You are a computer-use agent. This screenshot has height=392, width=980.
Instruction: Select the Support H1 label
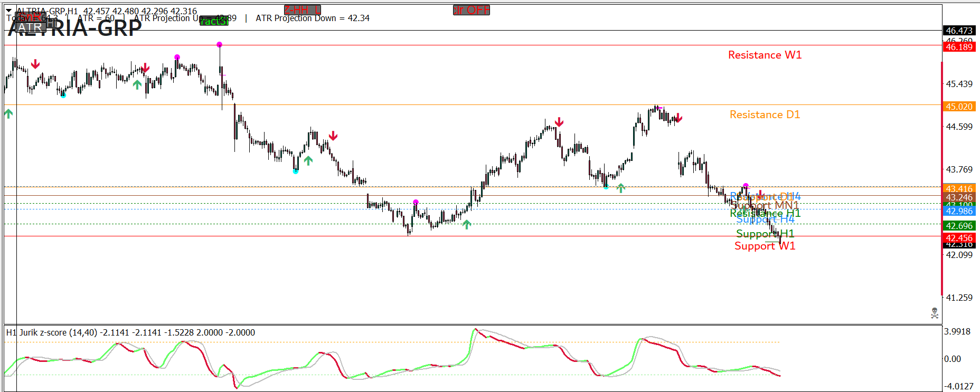pos(765,234)
